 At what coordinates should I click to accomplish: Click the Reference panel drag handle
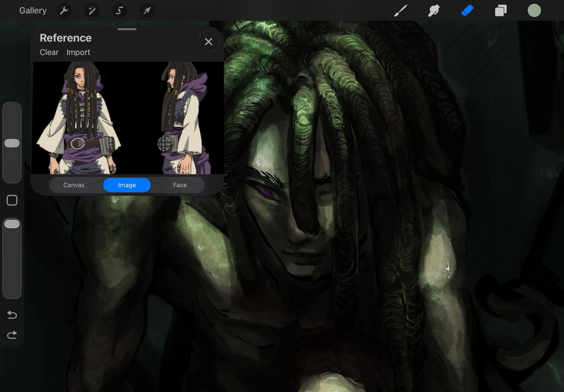[127, 29]
